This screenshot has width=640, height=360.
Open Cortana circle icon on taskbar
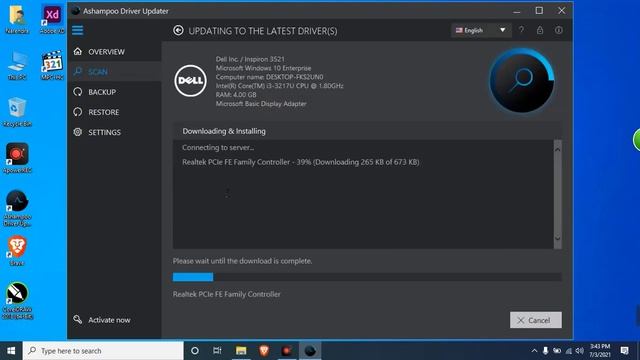point(195,351)
